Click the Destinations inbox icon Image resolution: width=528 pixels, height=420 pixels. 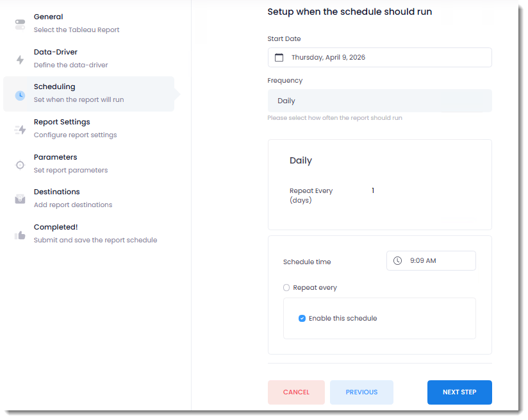(20, 199)
